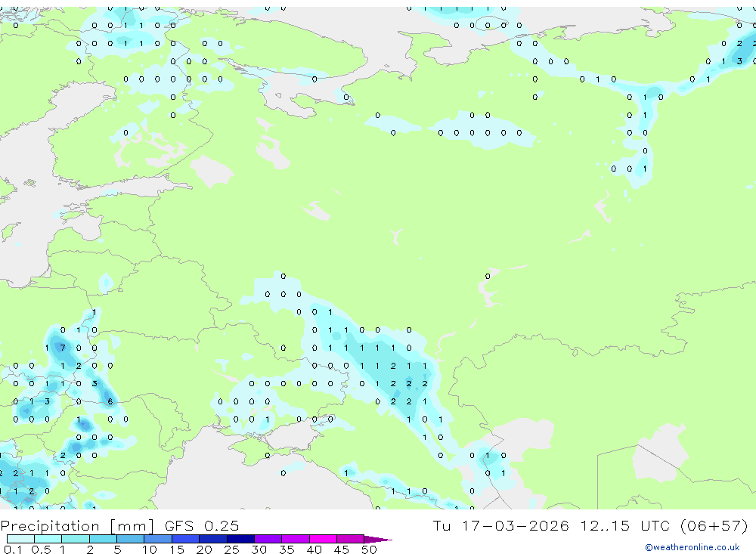Image resolution: width=756 pixels, height=554 pixels.
Task: Select the 5–10 mm legend color swatch
Action: pos(131,539)
